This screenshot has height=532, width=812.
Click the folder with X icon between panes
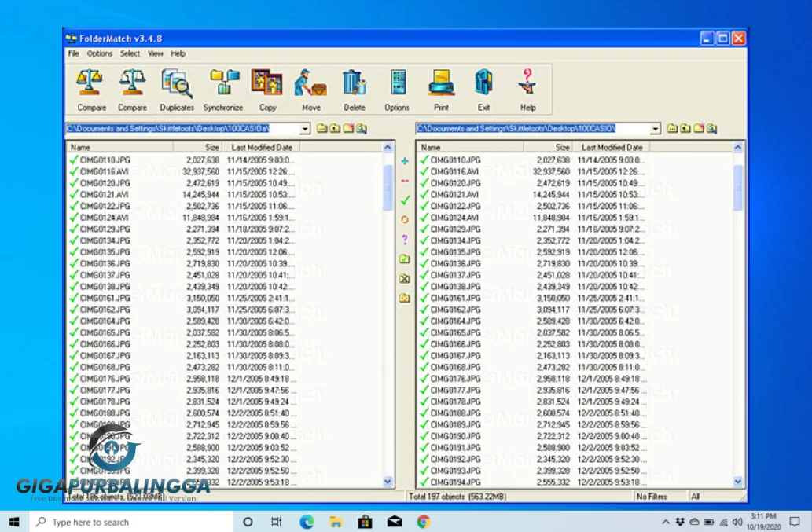pyautogui.click(x=405, y=278)
